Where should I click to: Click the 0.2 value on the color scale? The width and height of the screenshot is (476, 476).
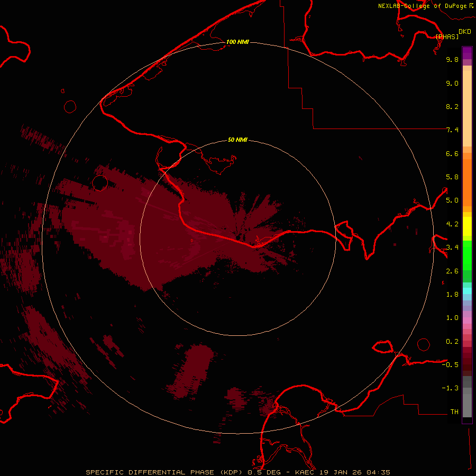tap(452, 342)
